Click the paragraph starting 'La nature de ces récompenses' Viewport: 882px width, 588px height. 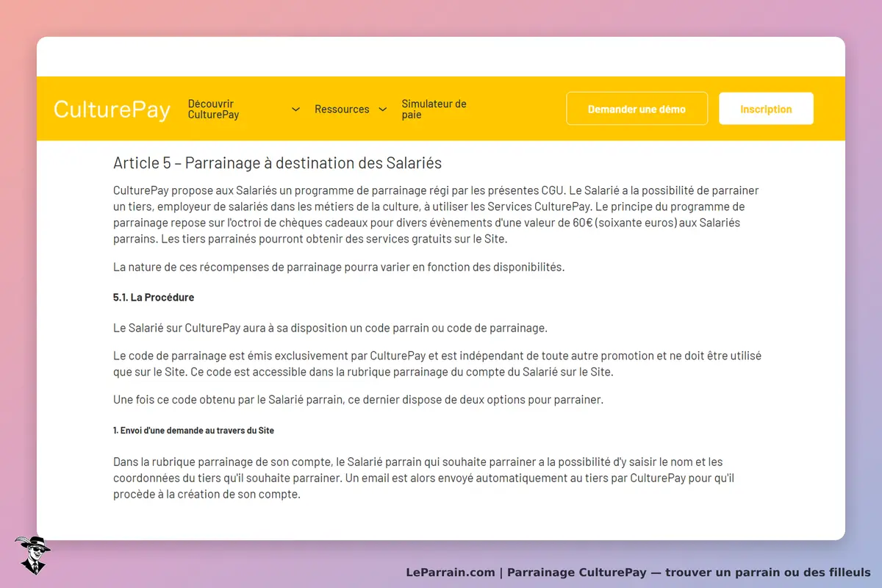point(339,267)
